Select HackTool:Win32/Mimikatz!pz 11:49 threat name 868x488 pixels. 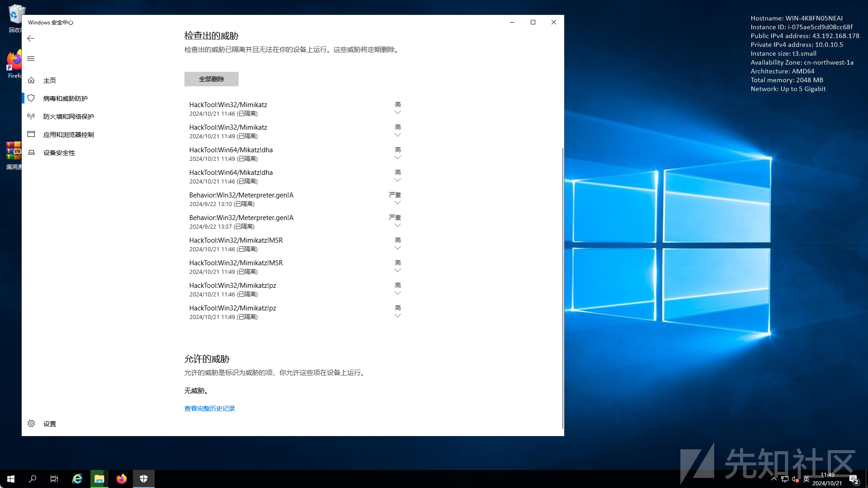coord(233,308)
